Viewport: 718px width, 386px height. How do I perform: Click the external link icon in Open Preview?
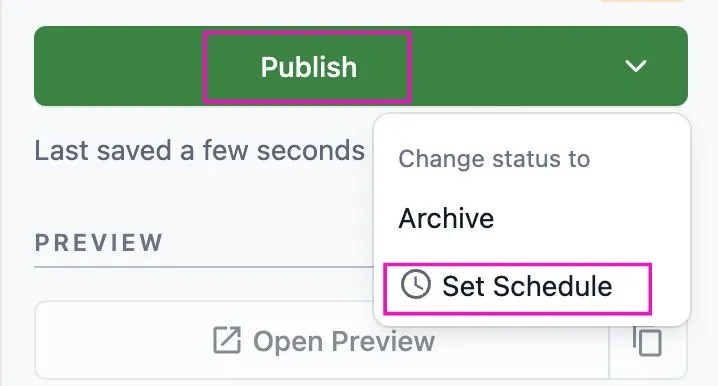[227, 340]
